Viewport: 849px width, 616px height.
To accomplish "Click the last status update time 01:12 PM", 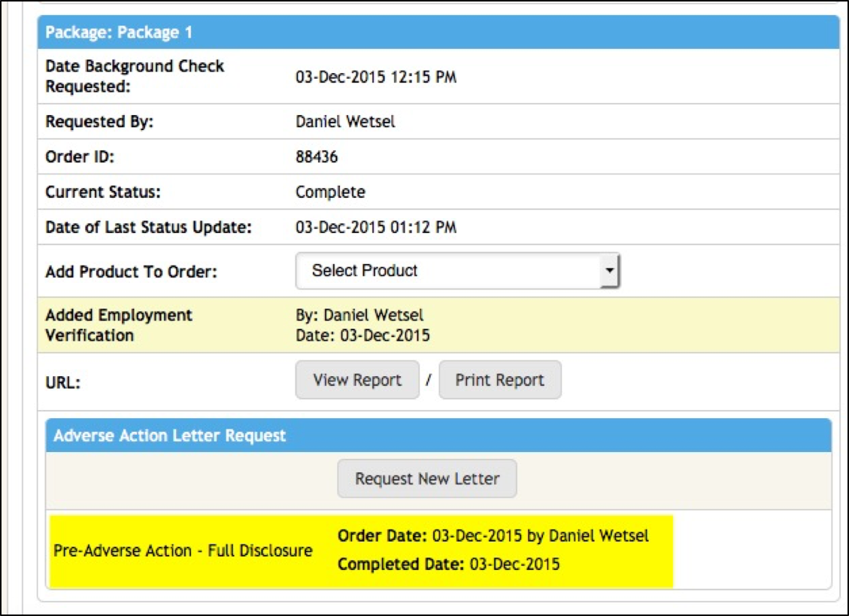I will [x=376, y=227].
